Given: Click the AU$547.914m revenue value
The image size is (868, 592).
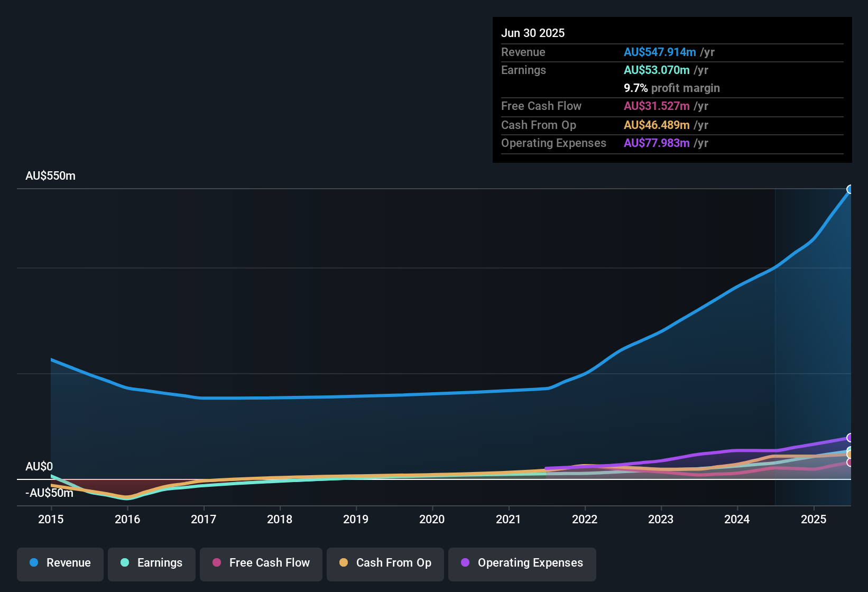Looking at the screenshot, I should (660, 52).
